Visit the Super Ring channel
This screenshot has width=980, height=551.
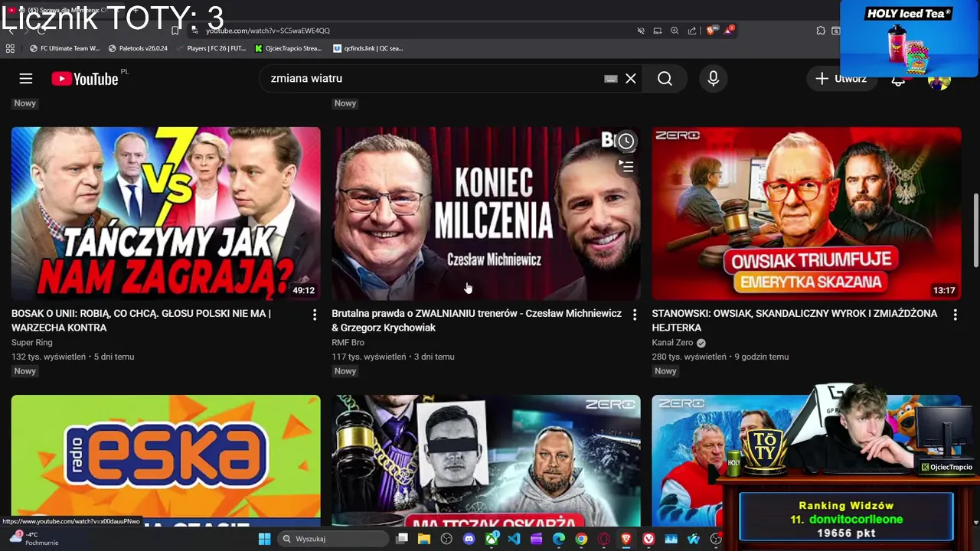[x=32, y=343]
